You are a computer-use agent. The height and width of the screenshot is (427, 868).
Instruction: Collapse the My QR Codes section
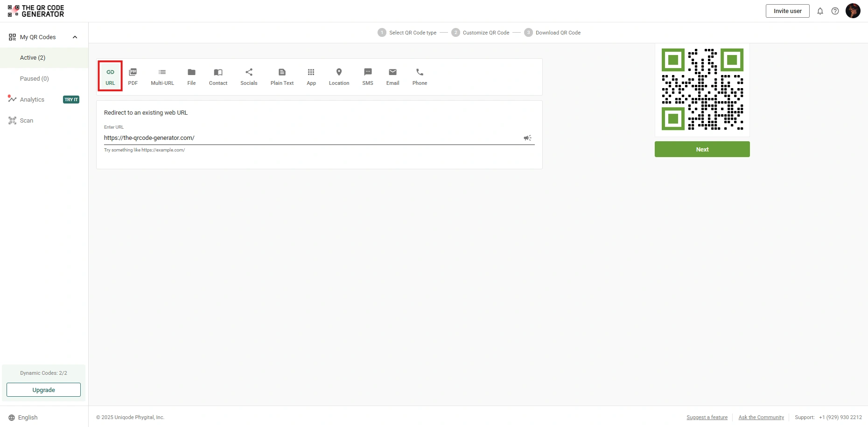click(x=75, y=37)
